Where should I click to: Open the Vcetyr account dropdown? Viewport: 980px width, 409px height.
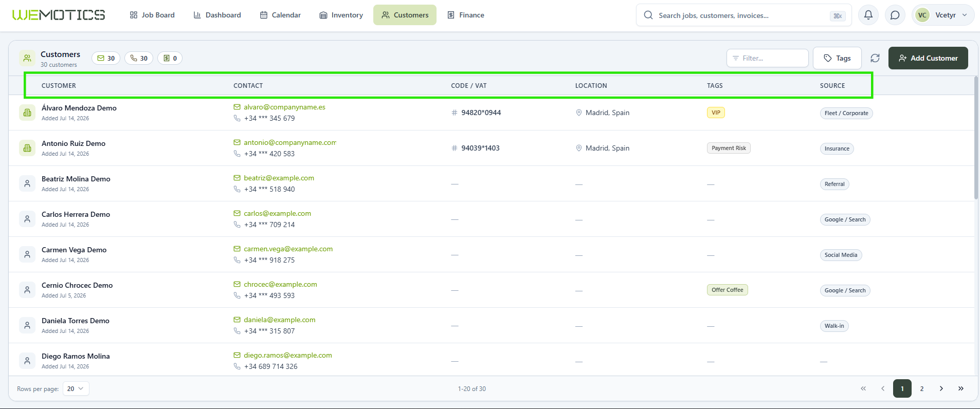click(943, 15)
